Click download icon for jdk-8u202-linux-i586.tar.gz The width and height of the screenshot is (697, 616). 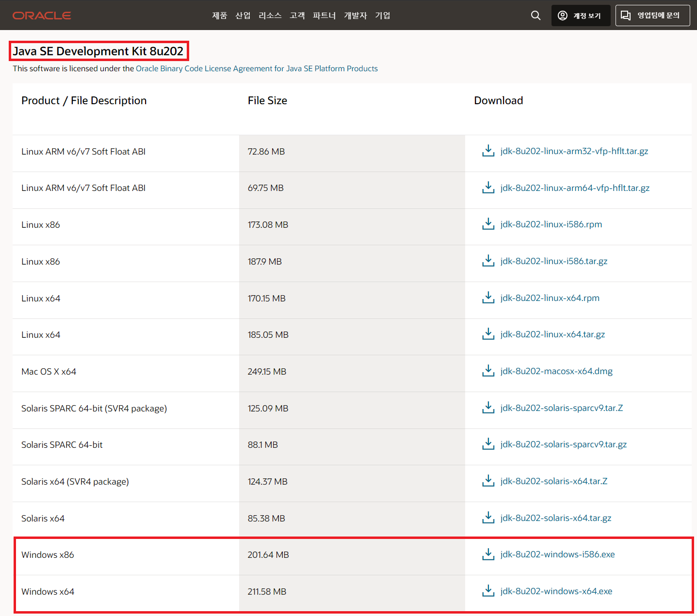[488, 261]
